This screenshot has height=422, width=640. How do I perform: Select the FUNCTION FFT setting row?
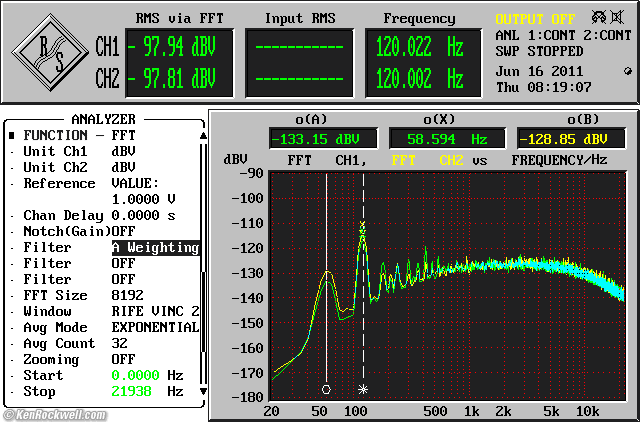tap(104, 135)
